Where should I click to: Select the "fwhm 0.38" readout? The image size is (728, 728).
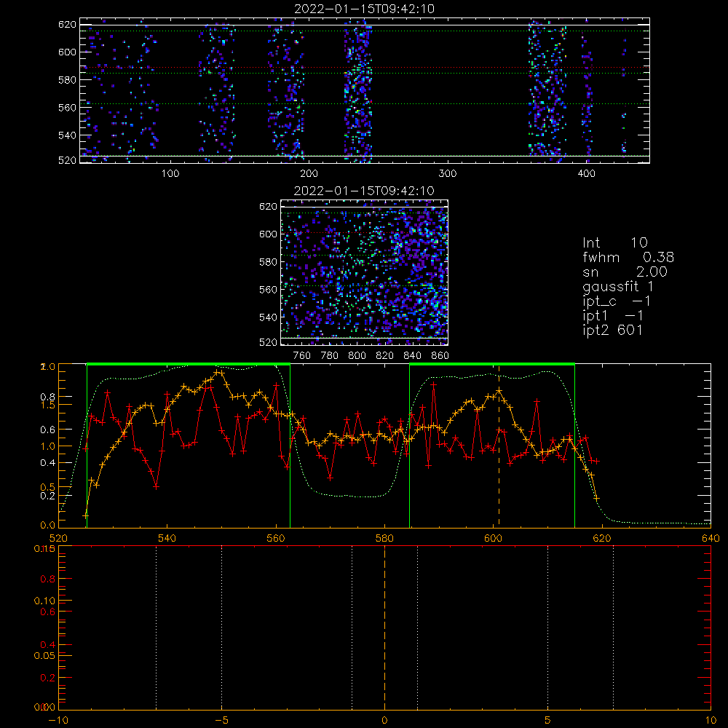[628, 257]
